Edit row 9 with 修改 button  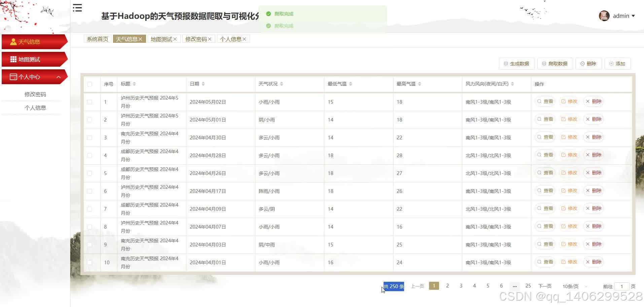(x=569, y=244)
